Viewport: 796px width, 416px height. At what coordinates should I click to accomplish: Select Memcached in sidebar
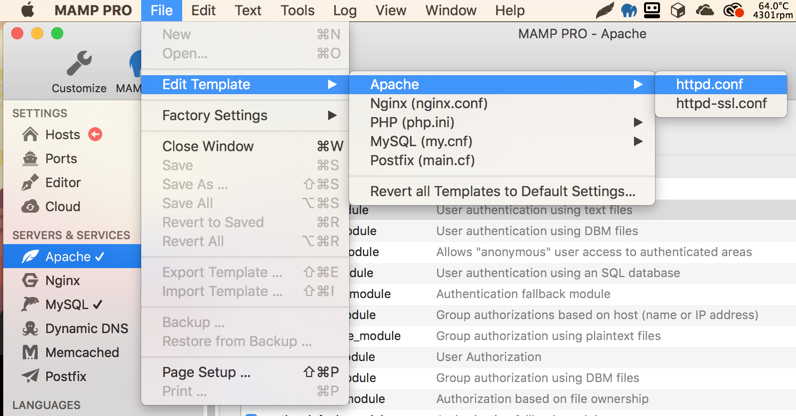pyautogui.click(x=82, y=353)
